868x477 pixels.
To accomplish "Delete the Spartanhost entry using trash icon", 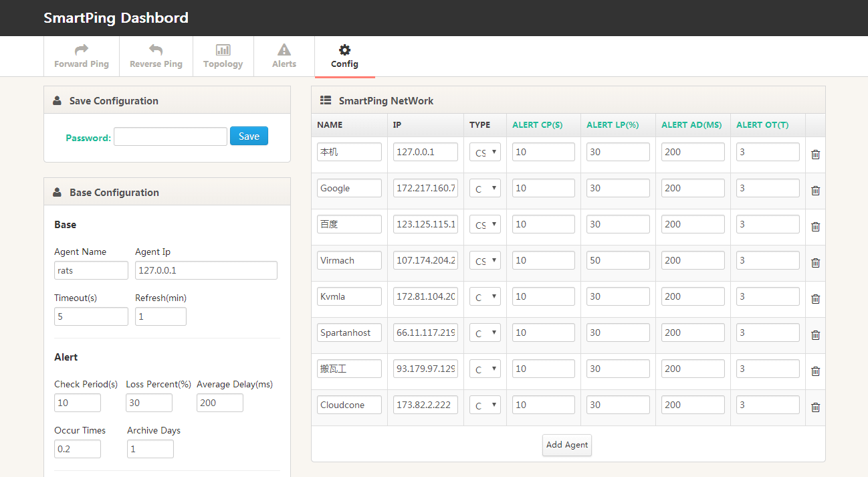I will (x=815, y=335).
